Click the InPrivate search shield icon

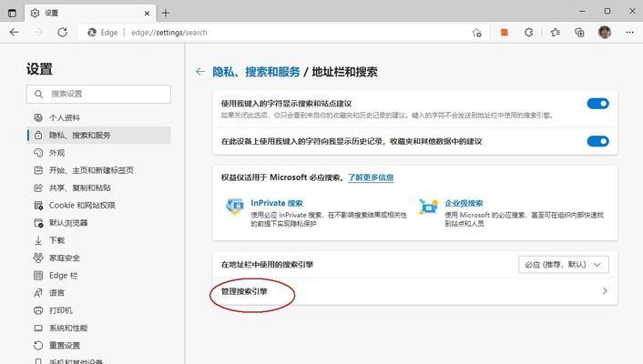coord(235,207)
